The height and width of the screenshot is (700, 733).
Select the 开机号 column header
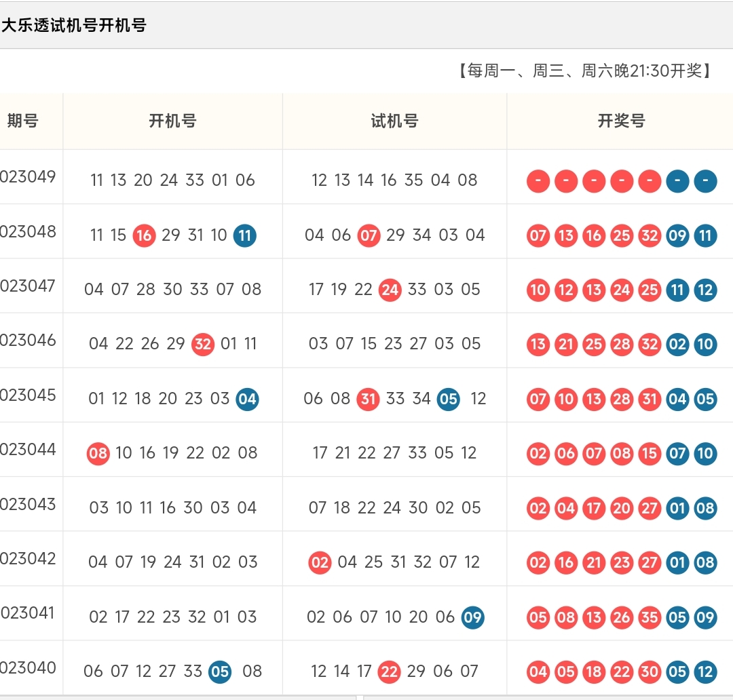click(x=172, y=121)
